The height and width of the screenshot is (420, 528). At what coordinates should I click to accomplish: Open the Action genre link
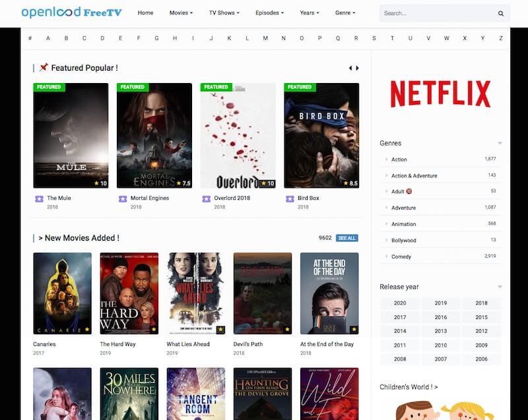(x=399, y=160)
